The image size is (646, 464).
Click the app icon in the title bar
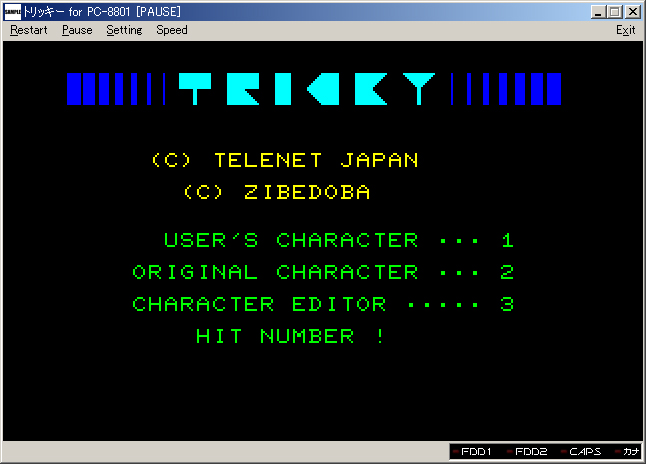click(12, 12)
